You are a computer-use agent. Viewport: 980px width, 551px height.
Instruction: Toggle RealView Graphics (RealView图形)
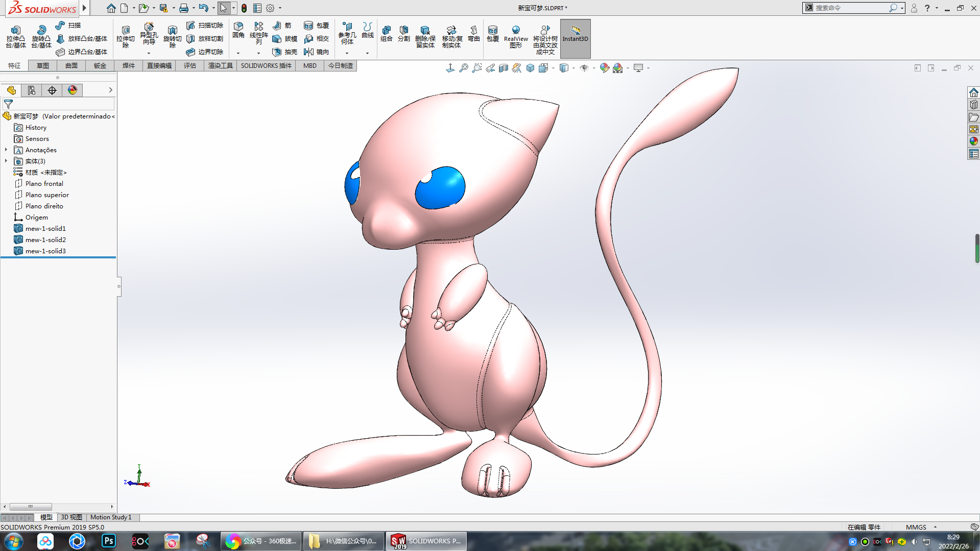[516, 36]
